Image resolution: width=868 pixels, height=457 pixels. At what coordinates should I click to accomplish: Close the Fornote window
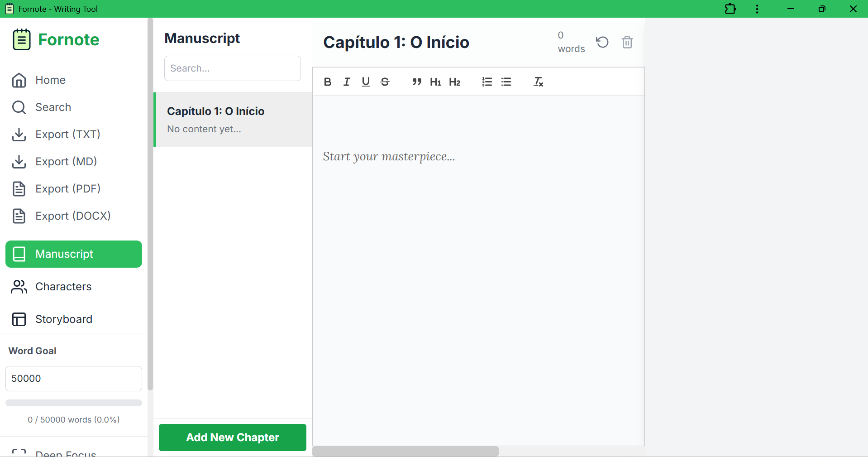coord(853,9)
